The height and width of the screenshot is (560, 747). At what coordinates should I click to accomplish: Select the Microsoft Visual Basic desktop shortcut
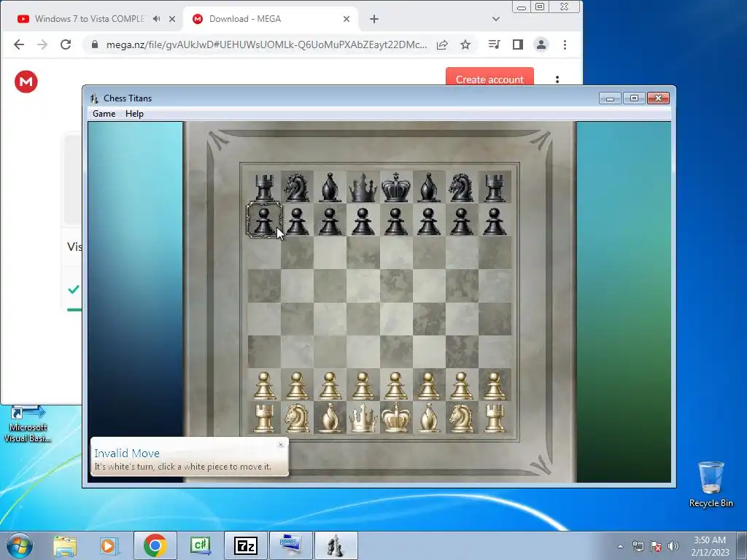coord(28,424)
